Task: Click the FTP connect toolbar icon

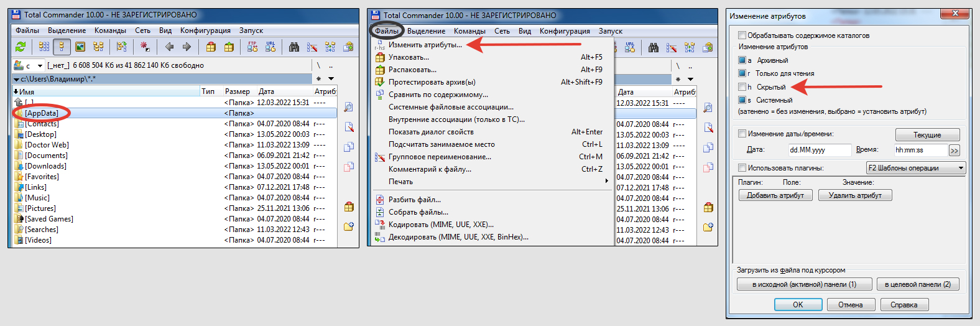Action: 252,47
